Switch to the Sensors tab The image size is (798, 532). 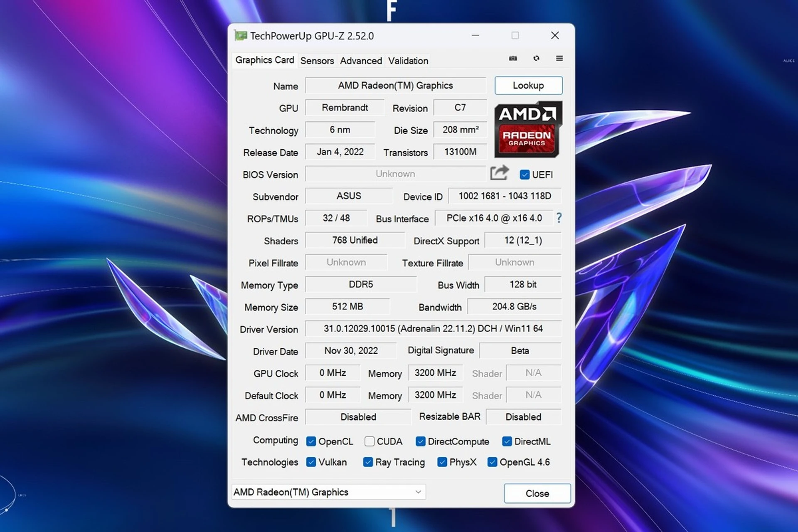pos(317,61)
